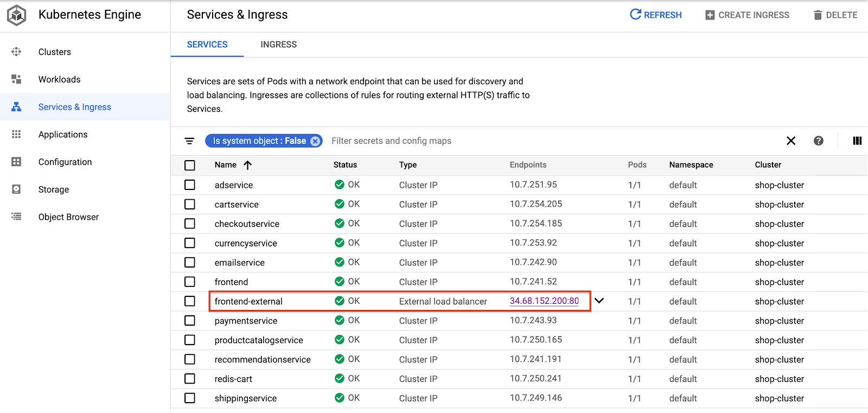Viewport: 868px width, 413px height.
Task: Open Object Browser in the sidebar
Action: pos(69,217)
